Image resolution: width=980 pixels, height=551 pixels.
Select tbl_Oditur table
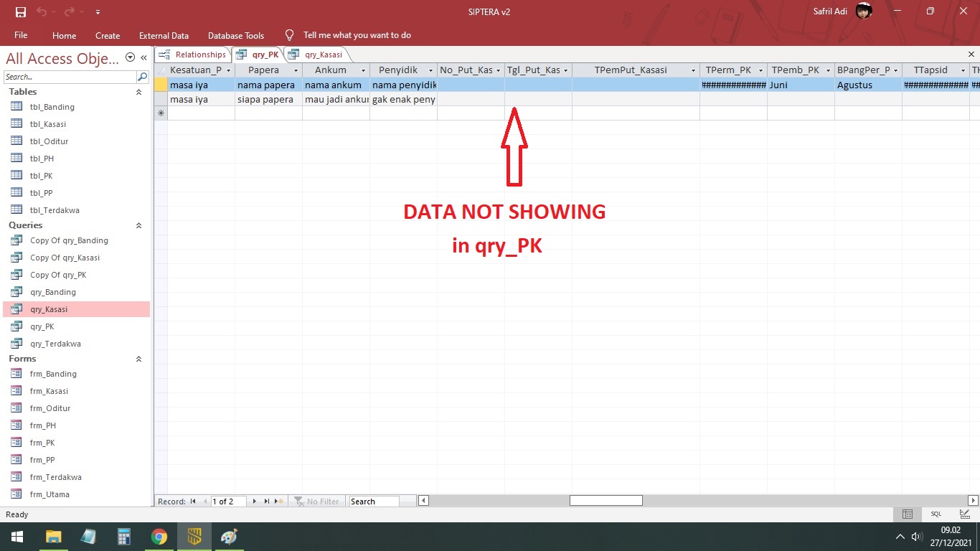coord(76,141)
